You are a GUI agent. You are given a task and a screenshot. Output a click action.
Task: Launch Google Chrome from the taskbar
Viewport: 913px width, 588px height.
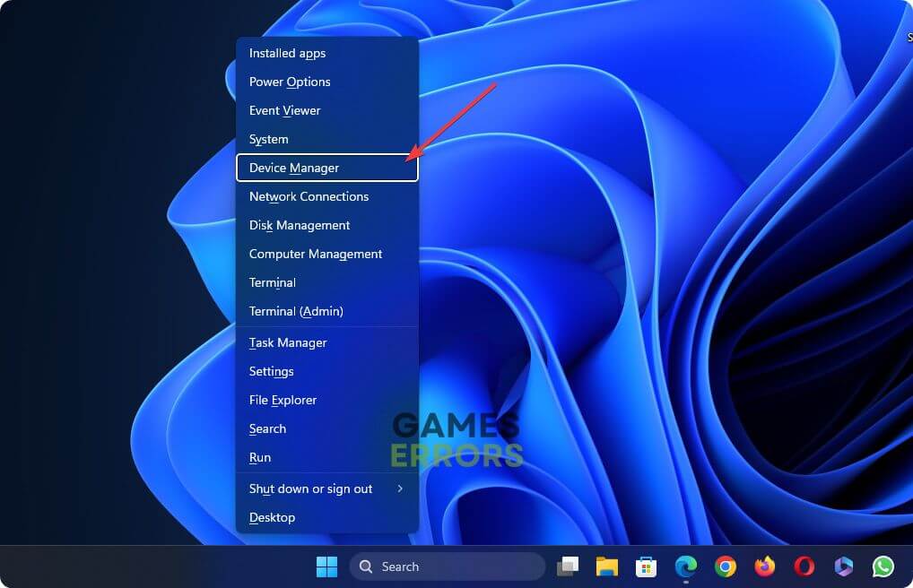point(726,566)
